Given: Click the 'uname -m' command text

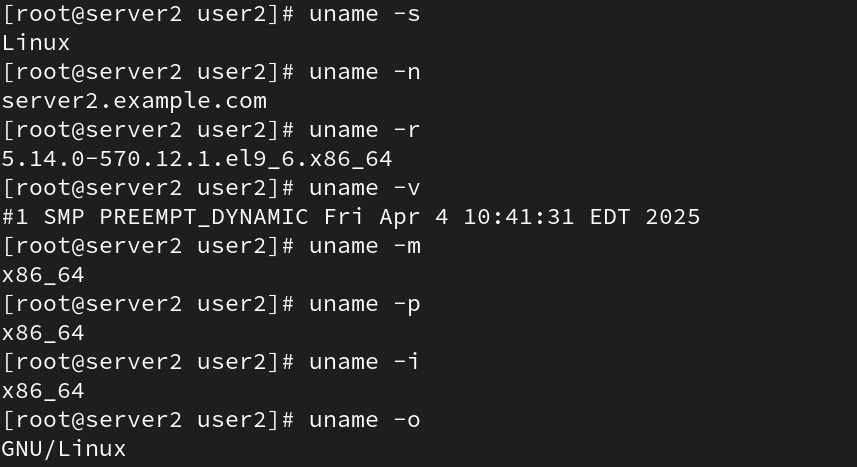Looking at the screenshot, I should [365, 246].
